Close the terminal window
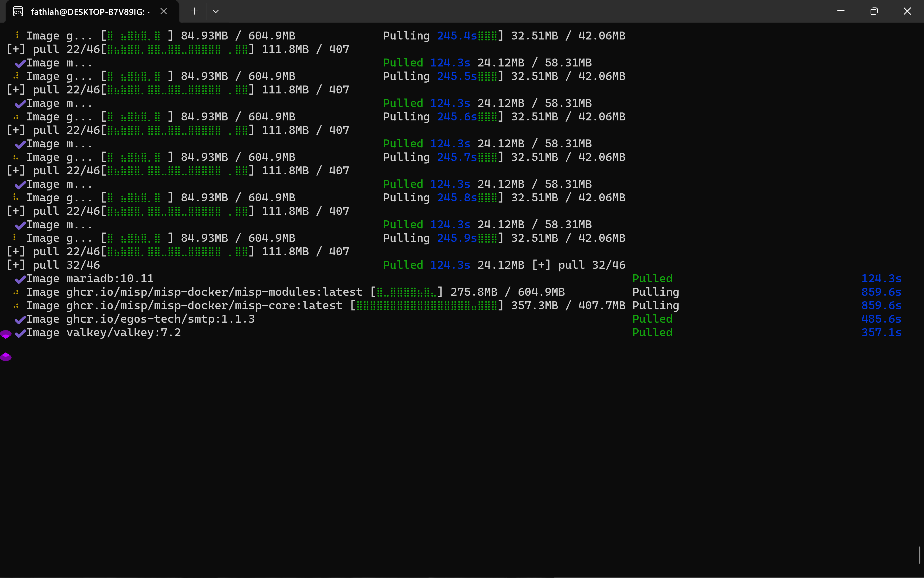The width and height of the screenshot is (924, 578). pos(907,12)
